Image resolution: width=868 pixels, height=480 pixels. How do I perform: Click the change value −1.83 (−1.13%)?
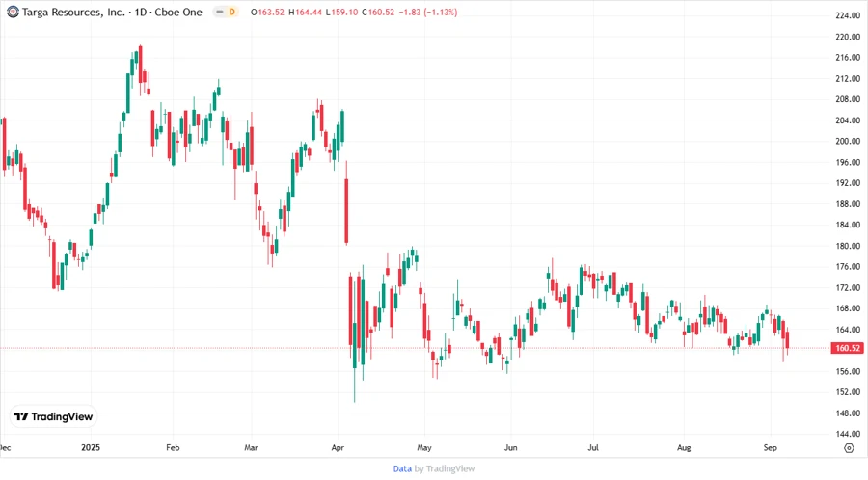click(428, 13)
